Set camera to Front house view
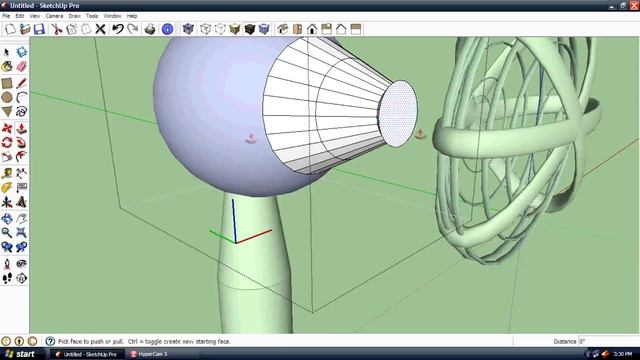The height and width of the screenshot is (360, 640). pyautogui.click(x=312, y=29)
